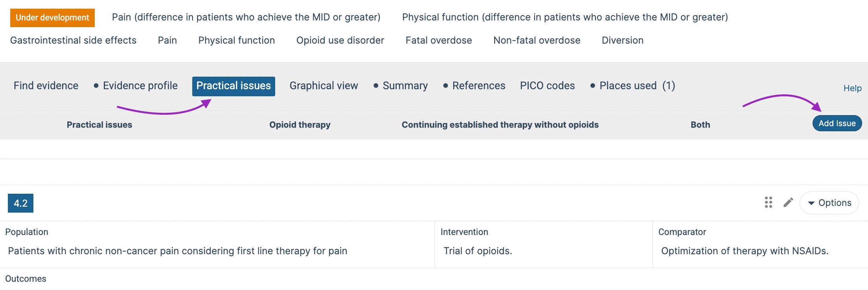Click the 4.2 section number badge
The image size is (868, 290).
pyautogui.click(x=20, y=203)
